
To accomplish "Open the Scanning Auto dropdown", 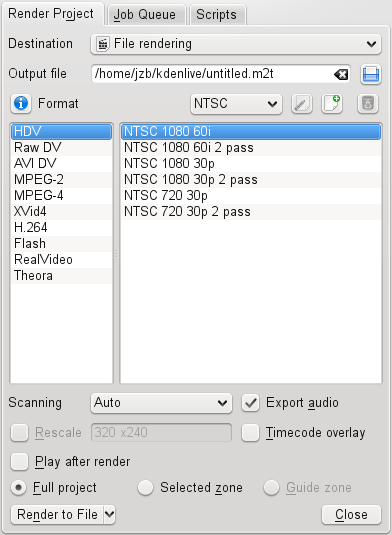I will [161, 403].
